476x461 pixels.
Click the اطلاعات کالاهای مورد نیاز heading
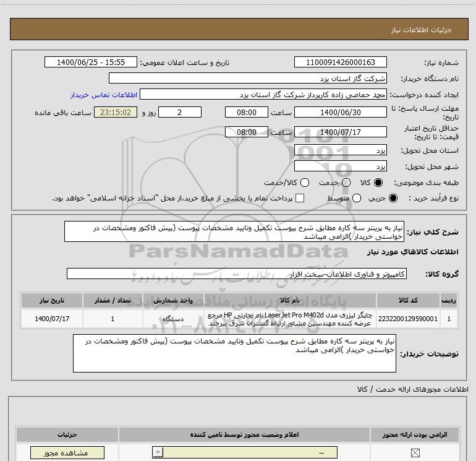412,252
